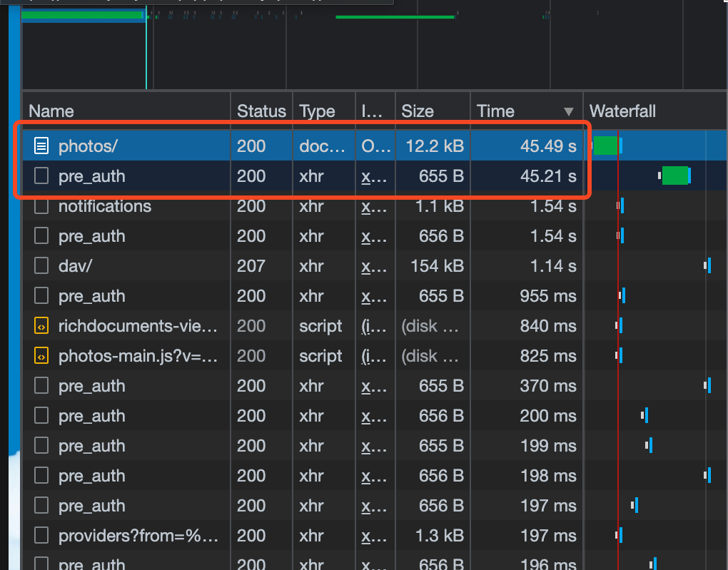Click the small waterfall marker for notifications
Image resolution: width=728 pixels, height=570 pixels.
coord(622,206)
